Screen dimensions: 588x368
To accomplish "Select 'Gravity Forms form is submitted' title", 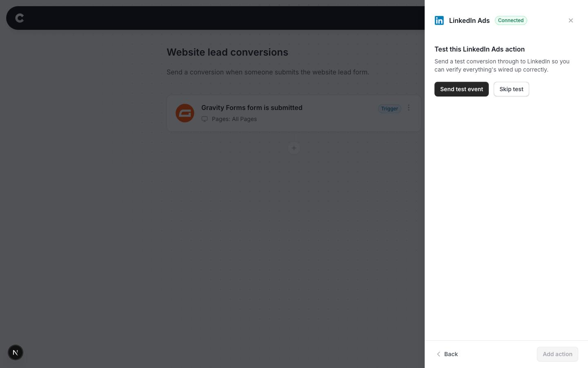I will coord(252,108).
